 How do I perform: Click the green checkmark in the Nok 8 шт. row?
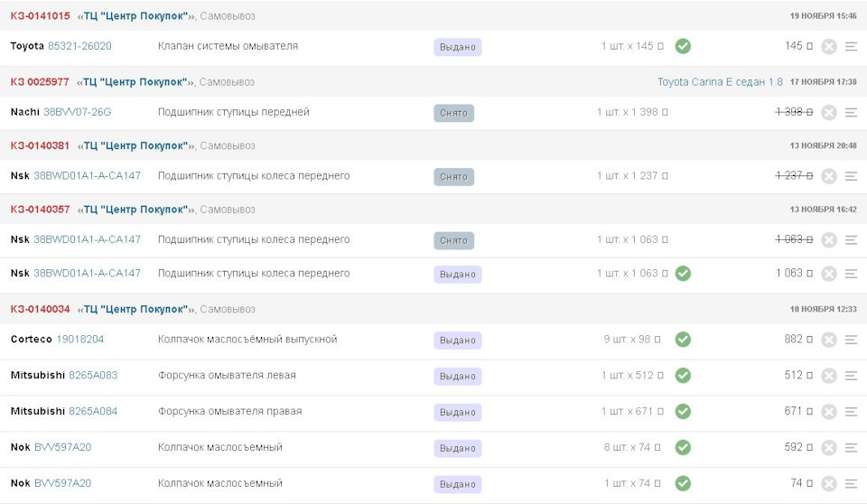(683, 447)
